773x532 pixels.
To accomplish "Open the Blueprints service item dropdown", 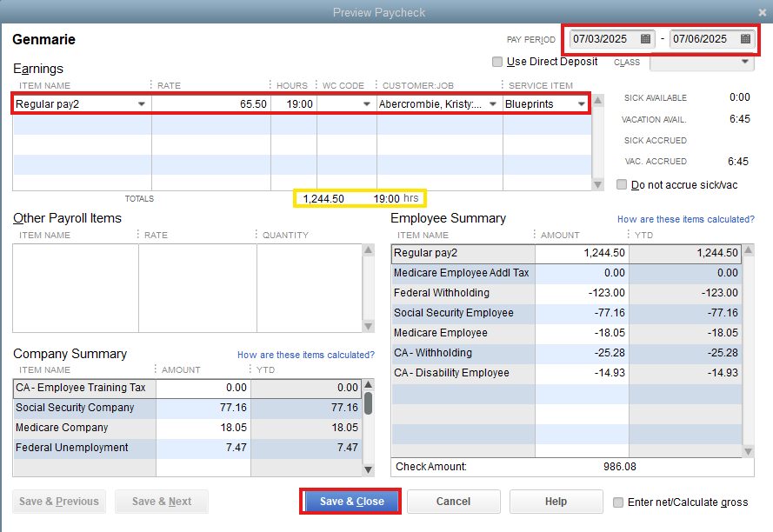I will (x=582, y=104).
